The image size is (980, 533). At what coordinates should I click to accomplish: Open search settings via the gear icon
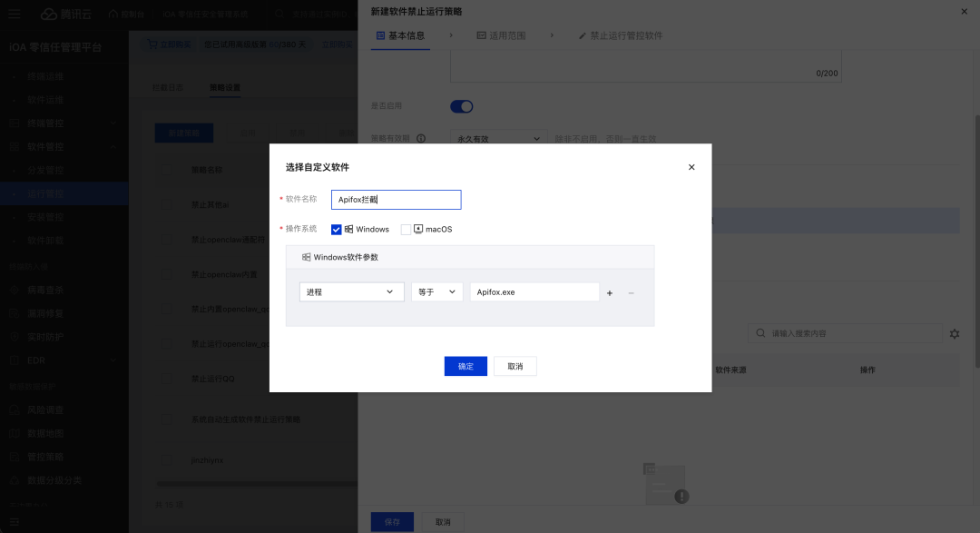tap(954, 333)
